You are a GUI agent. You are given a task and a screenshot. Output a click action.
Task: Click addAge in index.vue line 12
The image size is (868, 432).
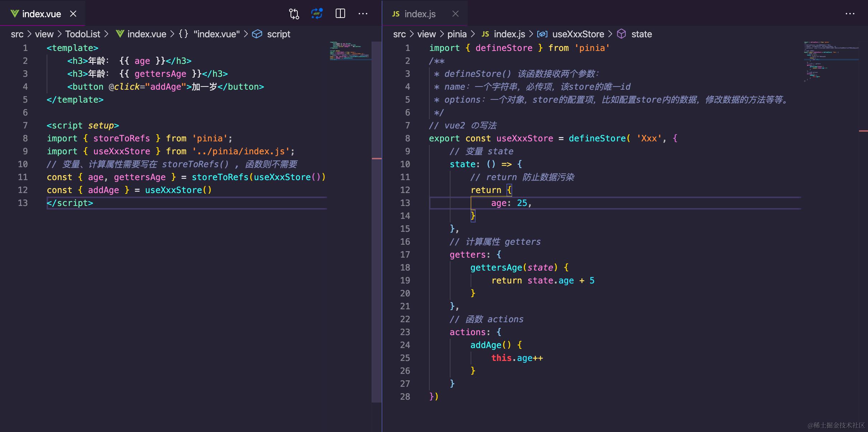[103, 190]
